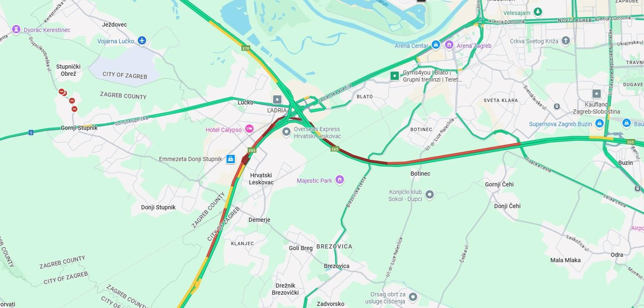Click the Botinec place label
The width and height of the screenshot is (644, 308).
[420, 173]
